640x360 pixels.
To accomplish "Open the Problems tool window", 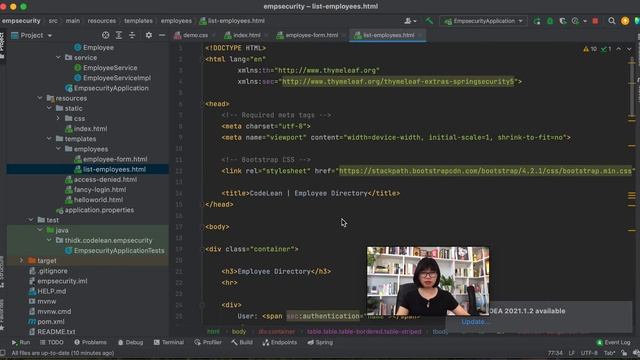I will tap(90, 342).
